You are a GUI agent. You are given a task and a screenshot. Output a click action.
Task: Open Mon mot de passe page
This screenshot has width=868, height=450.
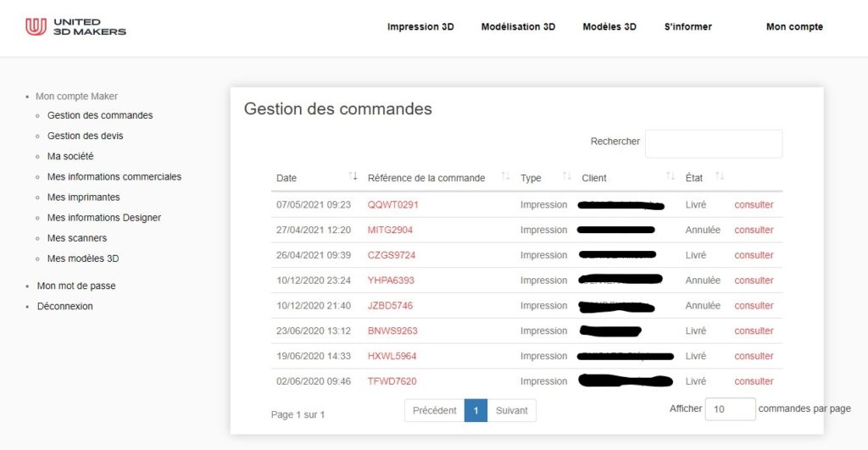pos(76,286)
